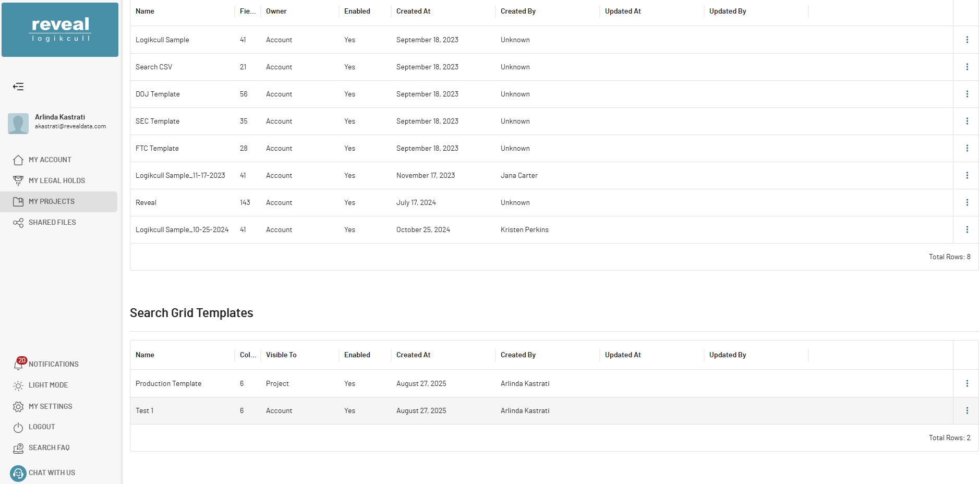Image resolution: width=980 pixels, height=484 pixels.
Task: Click Kristen Perkins in Created By column
Action: (x=525, y=229)
